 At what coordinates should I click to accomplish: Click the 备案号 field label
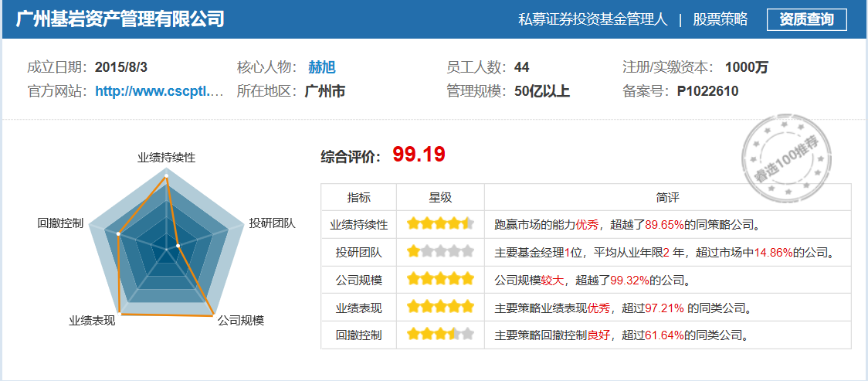[646, 91]
